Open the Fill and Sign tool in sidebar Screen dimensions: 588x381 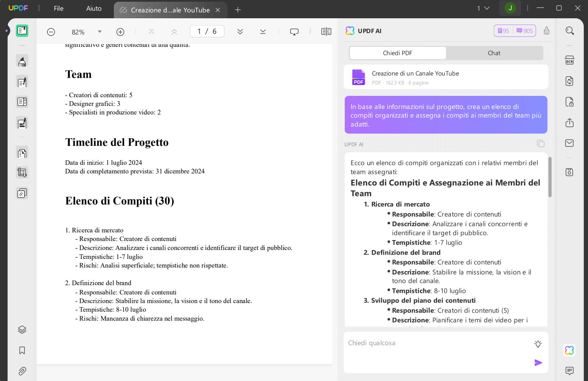(22, 123)
